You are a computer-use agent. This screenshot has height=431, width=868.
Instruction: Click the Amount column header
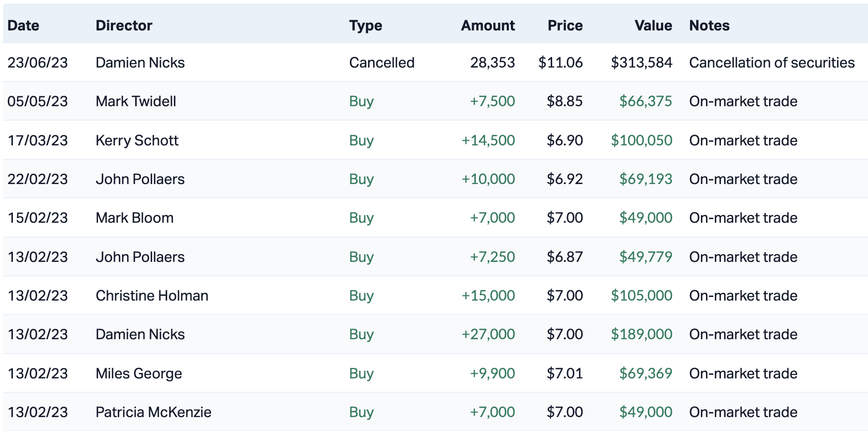point(488,25)
